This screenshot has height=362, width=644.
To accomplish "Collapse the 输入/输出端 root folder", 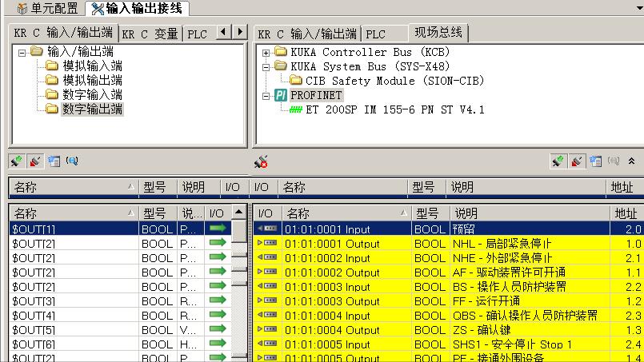I will 22,52.
